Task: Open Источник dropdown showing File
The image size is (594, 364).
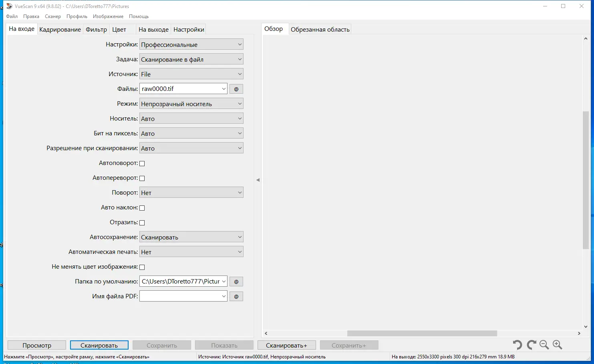Action: [x=191, y=74]
